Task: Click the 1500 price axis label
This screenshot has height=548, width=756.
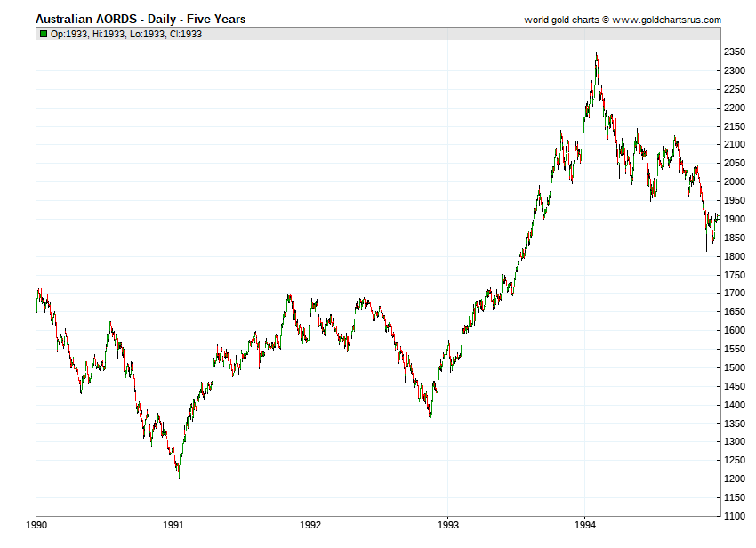Action: pyautogui.click(x=735, y=367)
